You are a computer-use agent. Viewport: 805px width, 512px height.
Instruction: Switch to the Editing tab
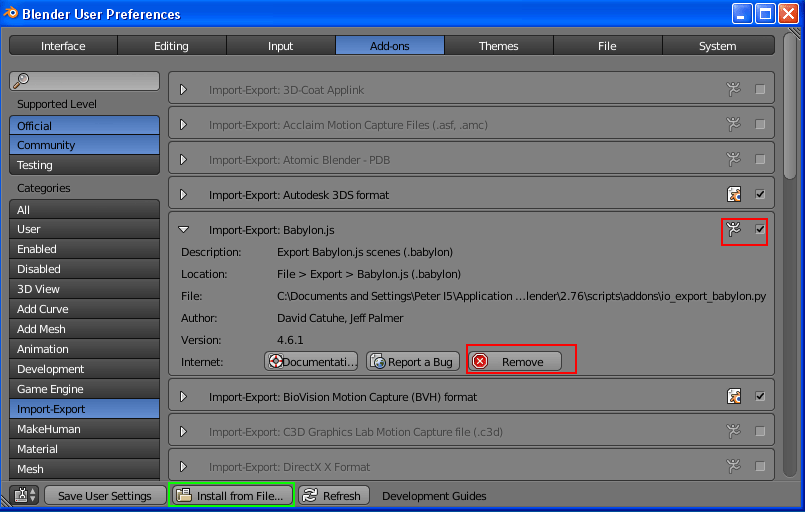[x=171, y=46]
